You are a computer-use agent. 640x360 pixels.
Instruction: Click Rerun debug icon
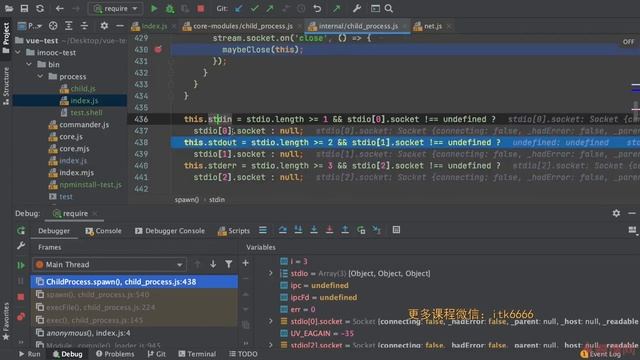[21, 231]
